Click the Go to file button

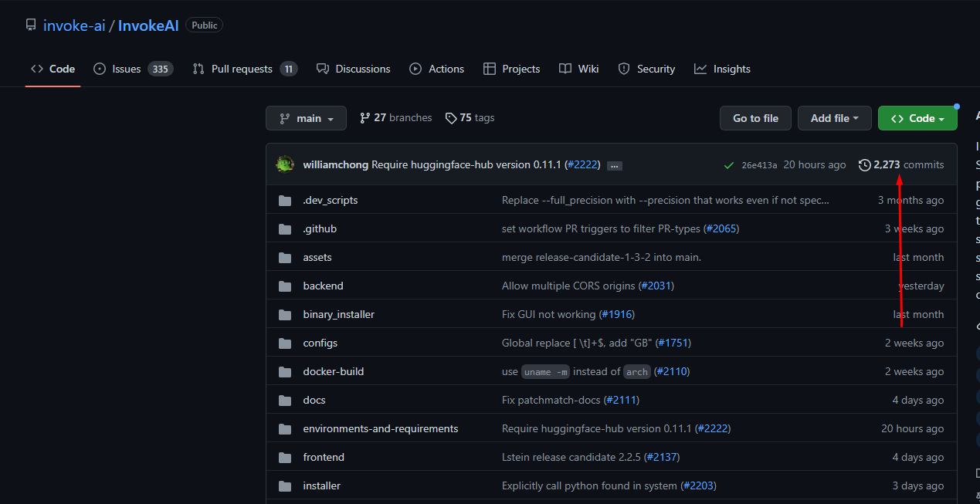pos(754,117)
